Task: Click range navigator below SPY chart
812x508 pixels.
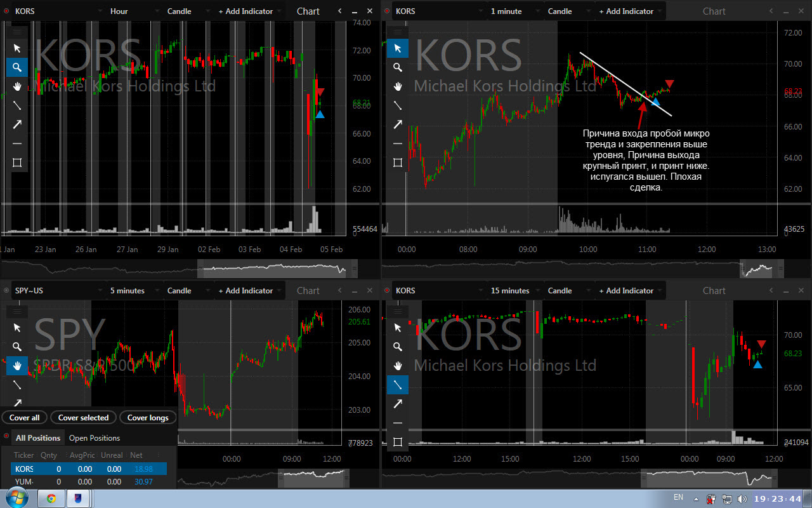Action: tap(263, 478)
